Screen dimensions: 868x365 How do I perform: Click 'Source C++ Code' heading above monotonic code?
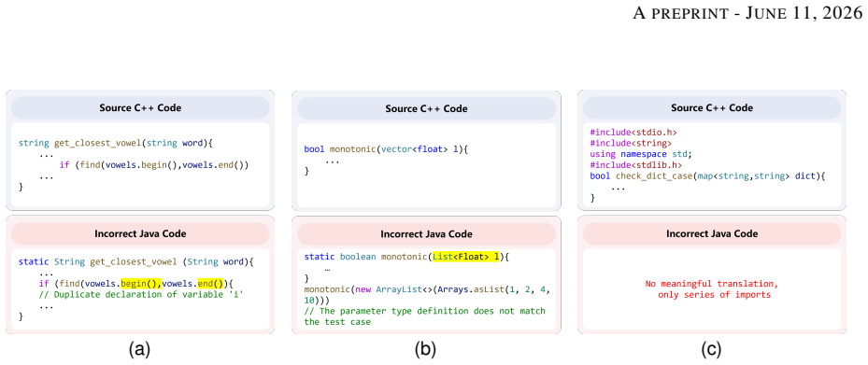tap(426, 108)
